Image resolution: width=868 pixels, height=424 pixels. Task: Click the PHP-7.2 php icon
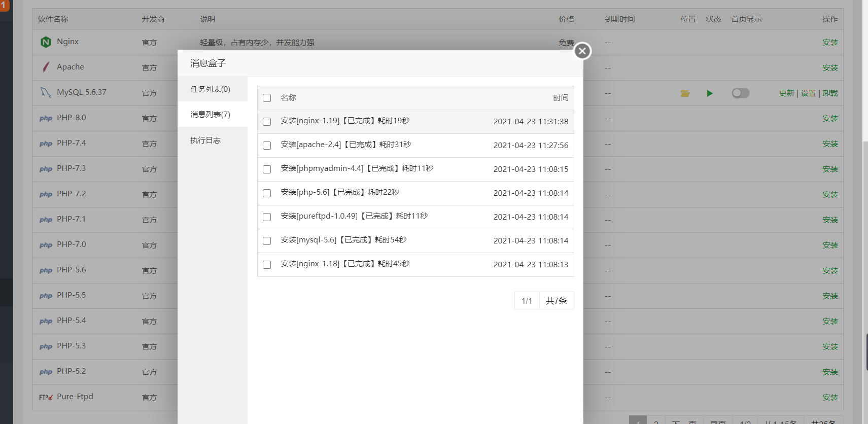point(46,194)
